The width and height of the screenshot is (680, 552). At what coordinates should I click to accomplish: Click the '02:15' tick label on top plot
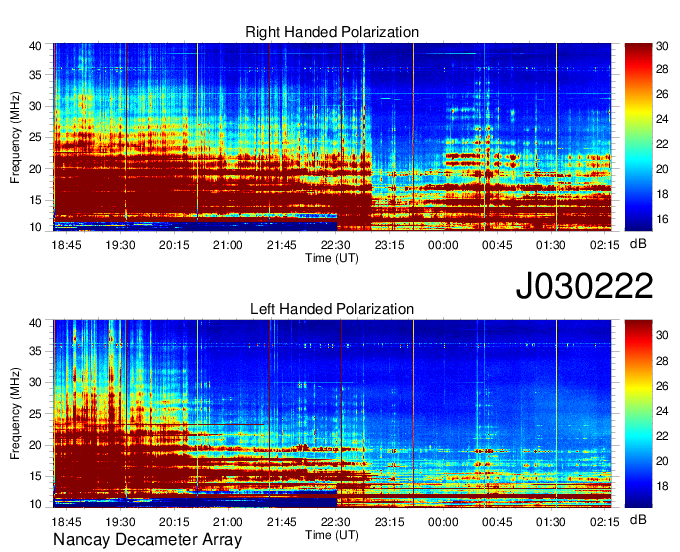point(605,245)
